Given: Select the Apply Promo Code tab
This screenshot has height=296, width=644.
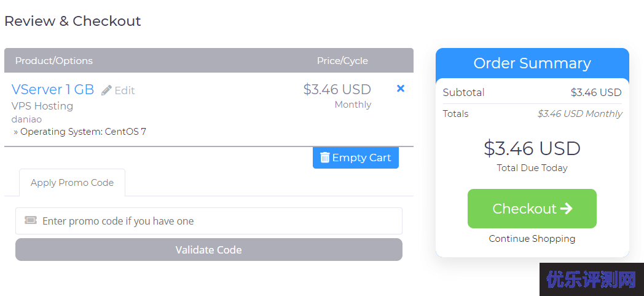Looking at the screenshot, I should pyautogui.click(x=73, y=183).
